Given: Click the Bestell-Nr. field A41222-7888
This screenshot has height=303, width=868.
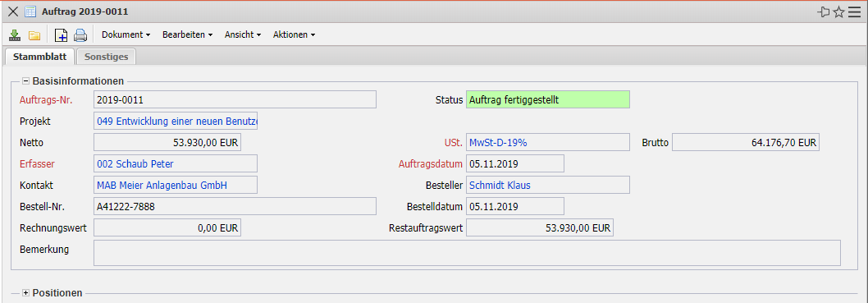Looking at the screenshot, I should coord(235,207).
